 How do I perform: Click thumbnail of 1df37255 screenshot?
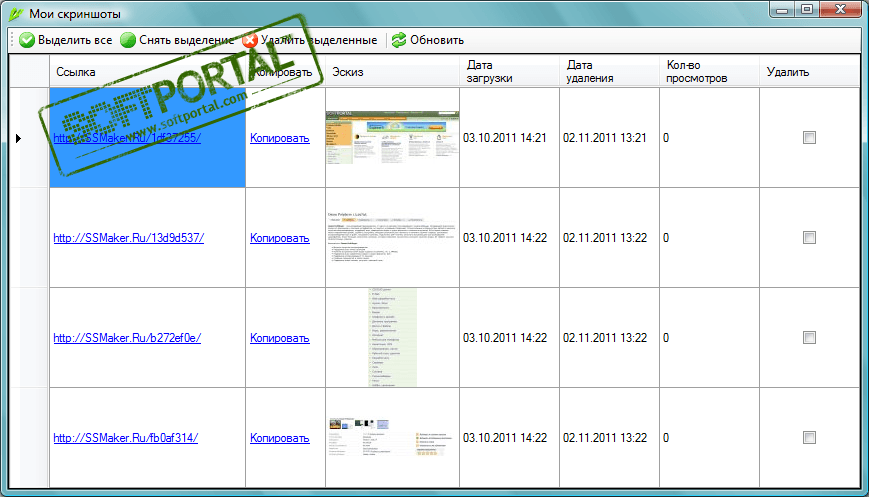pyautogui.click(x=392, y=137)
